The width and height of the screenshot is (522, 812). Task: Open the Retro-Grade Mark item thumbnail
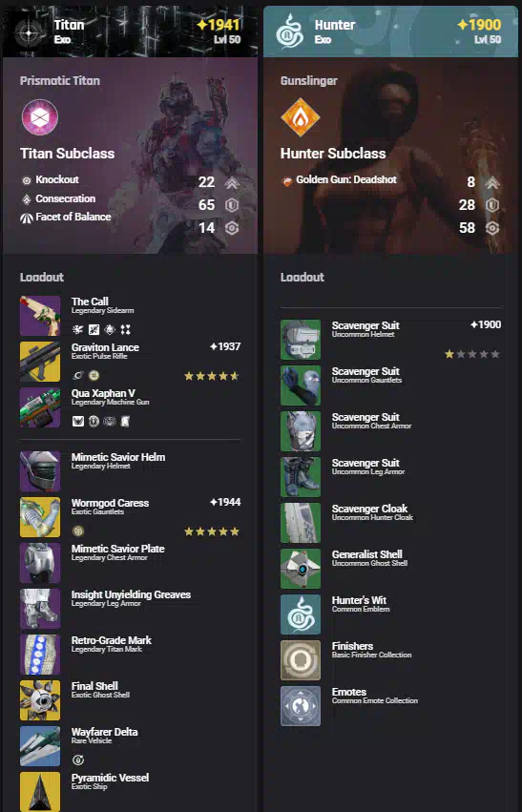[40, 655]
